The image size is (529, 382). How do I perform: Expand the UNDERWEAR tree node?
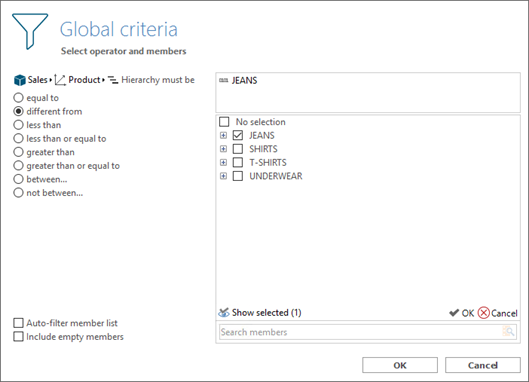(x=223, y=176)
